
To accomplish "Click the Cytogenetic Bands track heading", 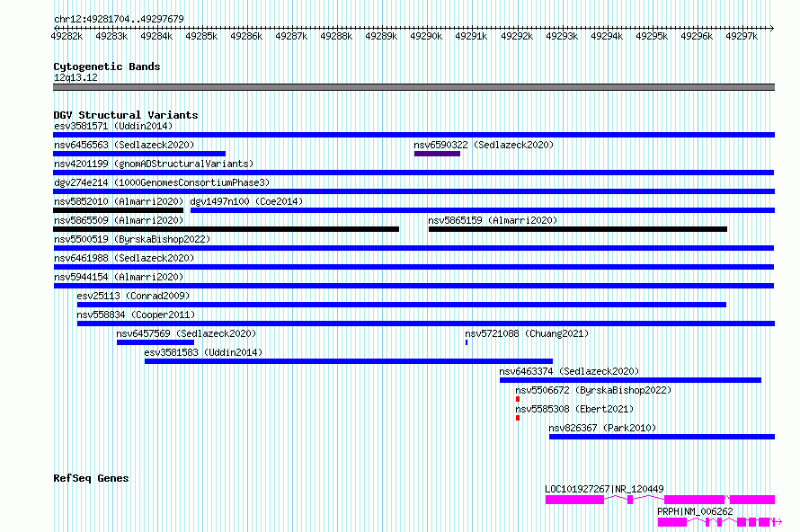I will pos(107,66).
